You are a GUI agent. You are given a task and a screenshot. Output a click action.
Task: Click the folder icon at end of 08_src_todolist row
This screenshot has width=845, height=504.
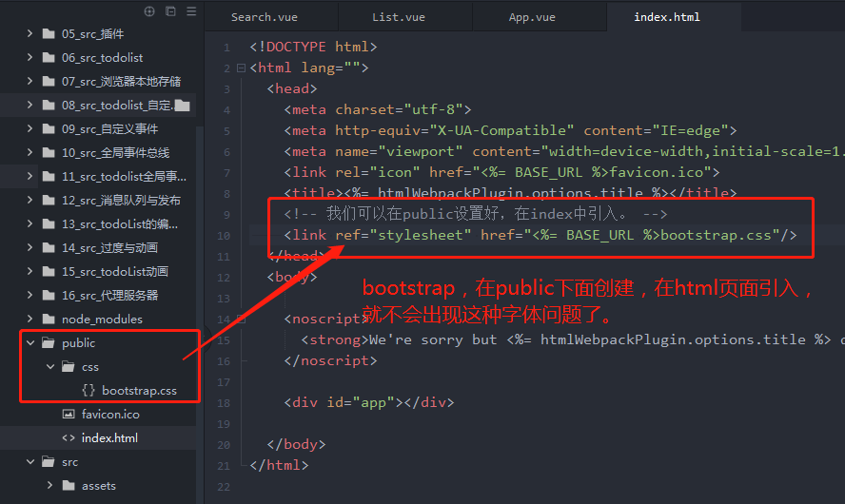(x=182, y=105)
